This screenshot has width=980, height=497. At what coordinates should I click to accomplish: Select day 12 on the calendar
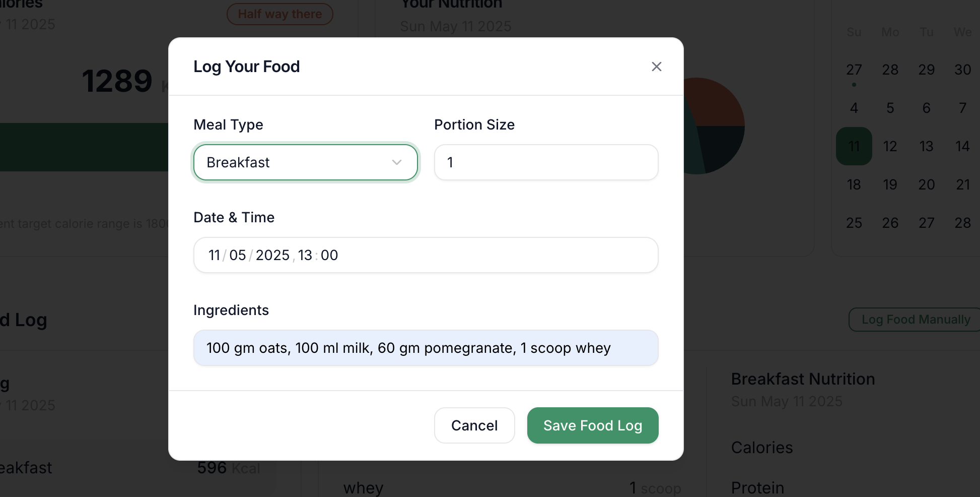[x=890, y=146]
